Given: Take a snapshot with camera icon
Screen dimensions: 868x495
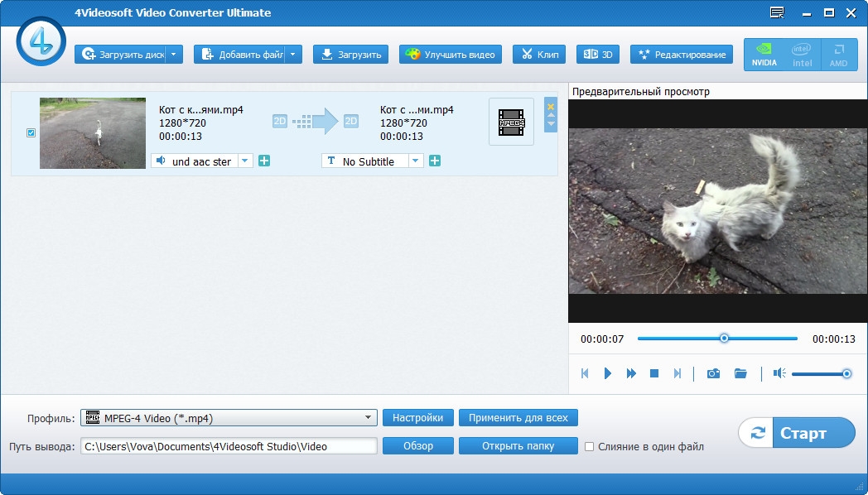Looking at the screenshot, I should [713, 373].
